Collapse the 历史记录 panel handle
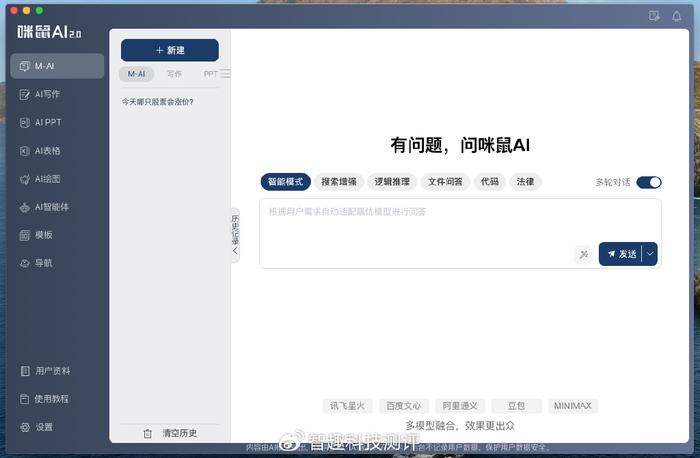Image resolution: width=700 pixels, height=458 pixels. [235, 235]
